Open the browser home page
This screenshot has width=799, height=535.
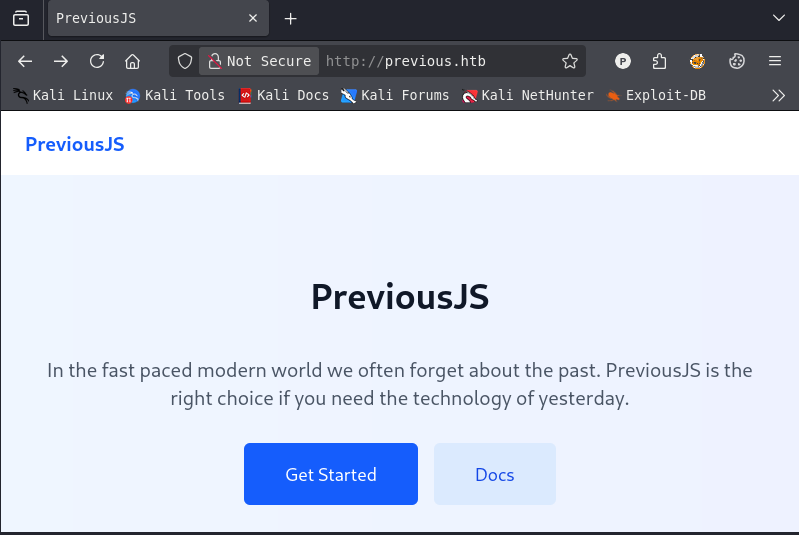[132, 62]
